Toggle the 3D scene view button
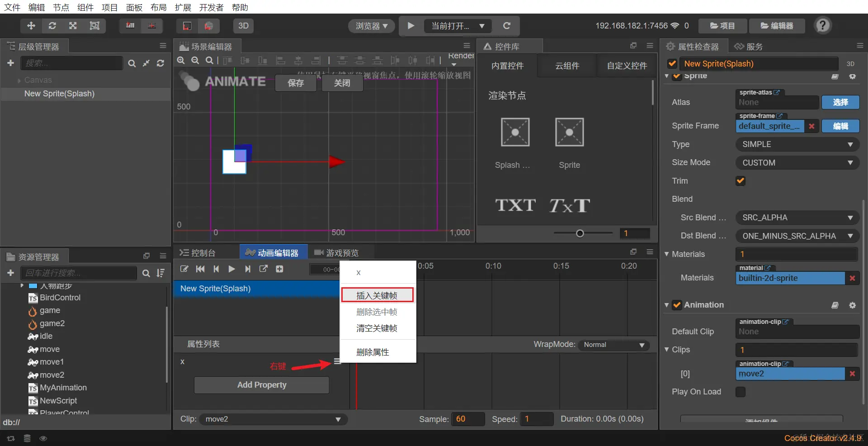The height and width of the screenshot is (446, 868). pos(243,26)
